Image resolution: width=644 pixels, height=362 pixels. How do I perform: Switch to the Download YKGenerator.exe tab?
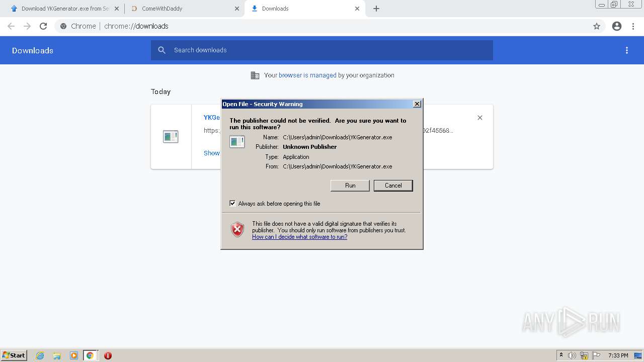coord(65,9)
